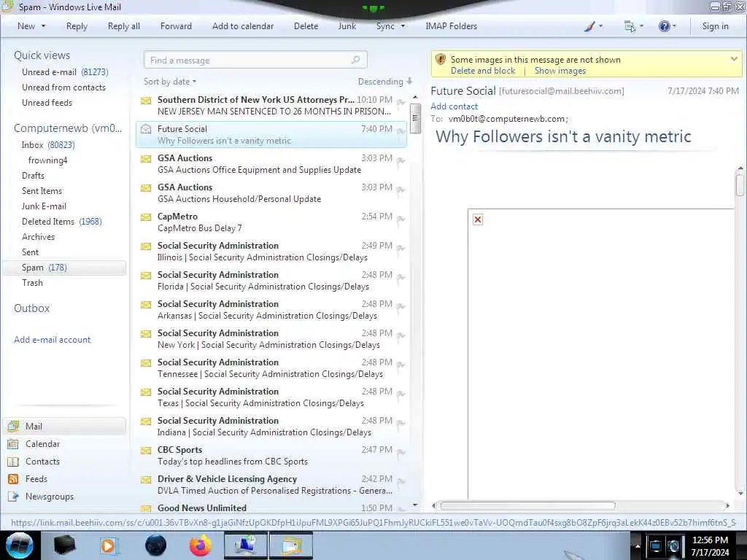Open the Feeds section icon

coord(13,479)
